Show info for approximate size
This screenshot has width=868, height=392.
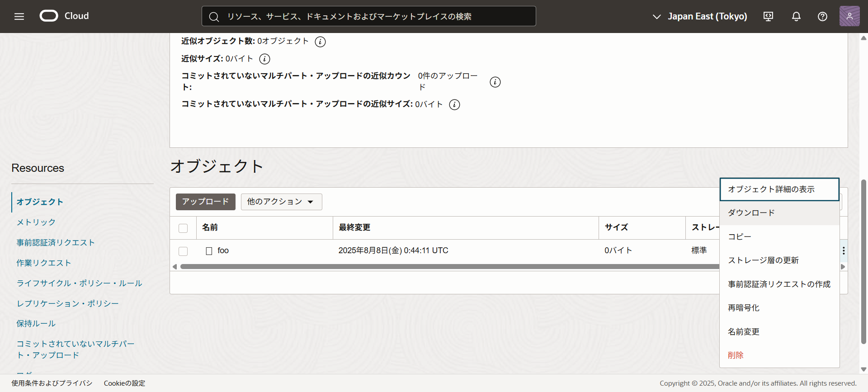click(x=264, y=59)
